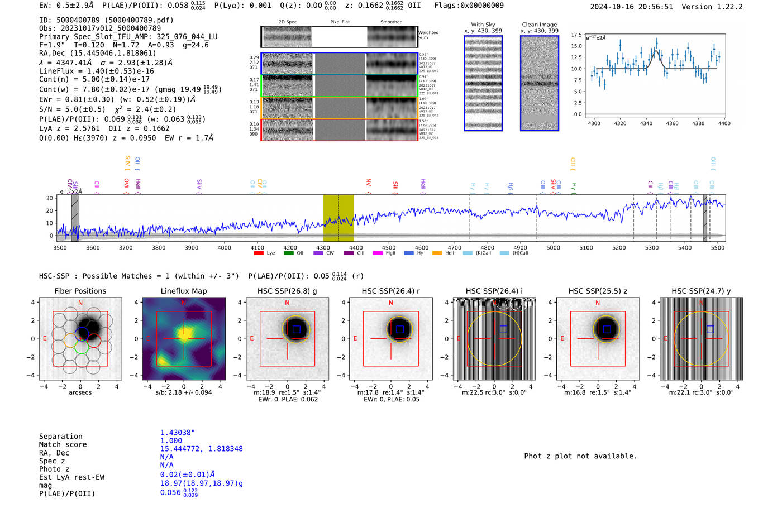Click the 'Smoothed' column header
This screenshot has width=782, height=532.
(391, 22)
